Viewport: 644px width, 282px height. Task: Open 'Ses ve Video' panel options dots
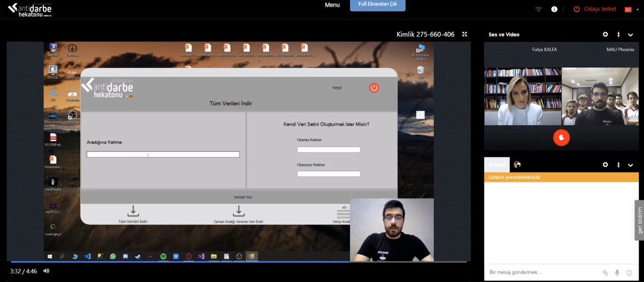coord(618,34)
